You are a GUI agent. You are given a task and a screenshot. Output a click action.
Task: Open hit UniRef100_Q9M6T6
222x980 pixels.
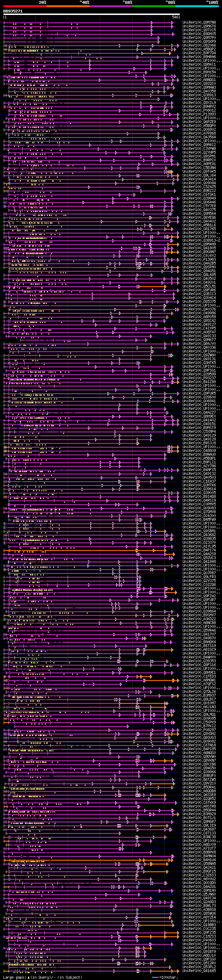click(x=199, y=26)
